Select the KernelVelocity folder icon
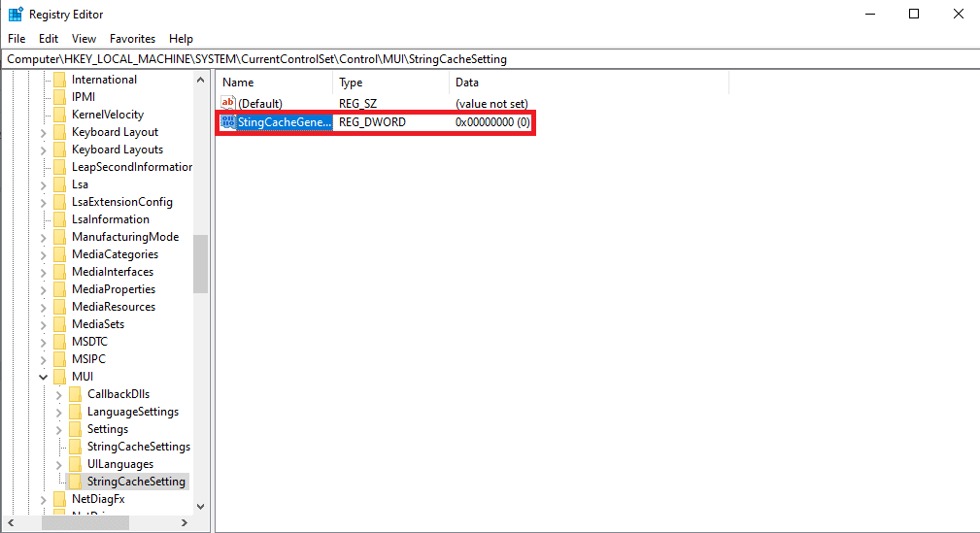The width and height of the screenshot is (980, 533). point(60,115)
